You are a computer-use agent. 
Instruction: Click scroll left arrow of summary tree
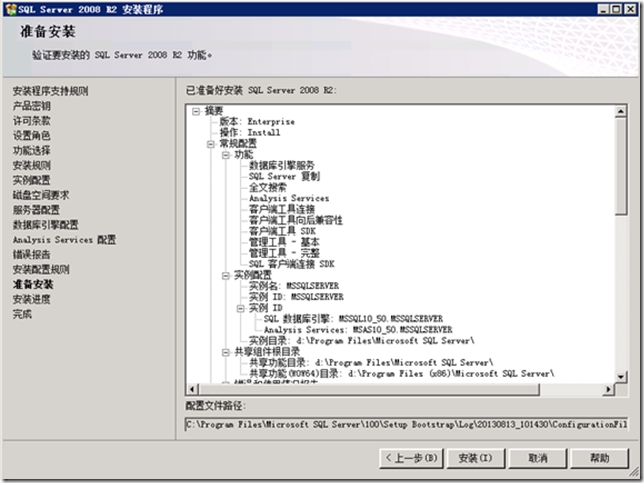(193, 389)
